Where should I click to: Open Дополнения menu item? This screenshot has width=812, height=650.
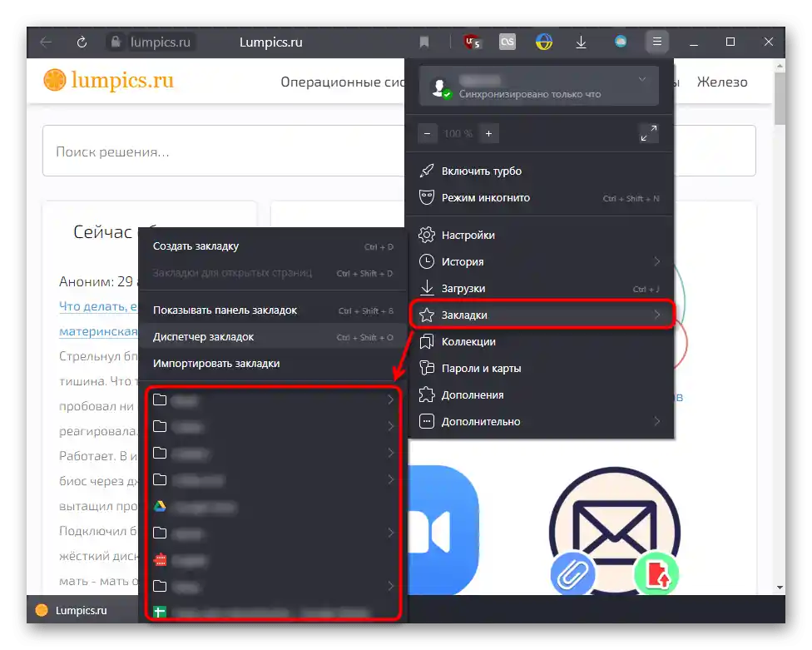point(539,395)
